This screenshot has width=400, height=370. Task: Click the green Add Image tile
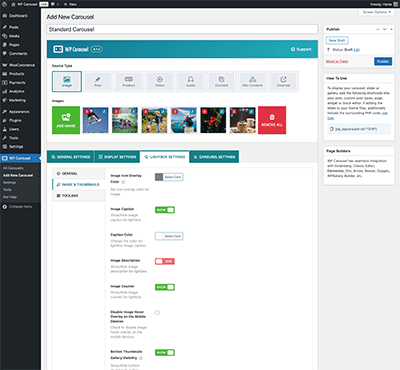point(66,120)
